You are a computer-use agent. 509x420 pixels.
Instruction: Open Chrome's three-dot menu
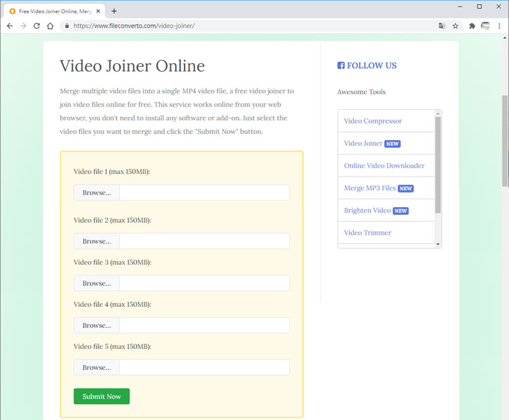(500, 26)
